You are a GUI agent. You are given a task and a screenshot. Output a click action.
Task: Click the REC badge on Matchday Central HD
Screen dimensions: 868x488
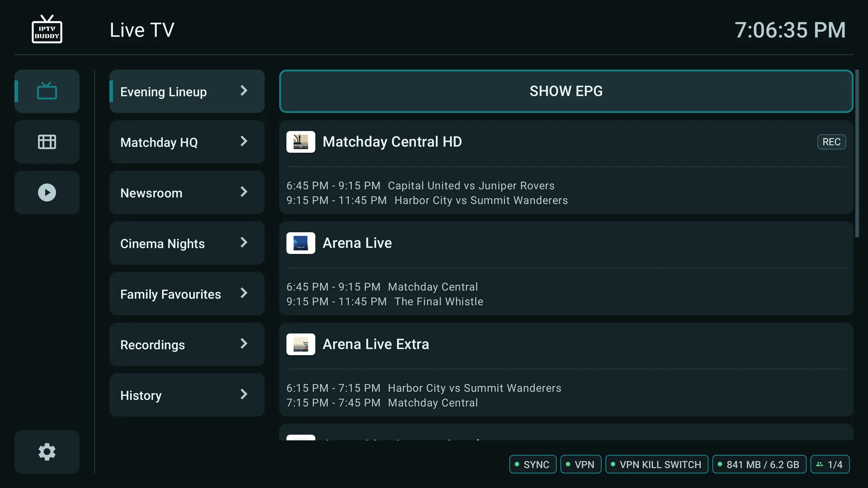(831, 142)
